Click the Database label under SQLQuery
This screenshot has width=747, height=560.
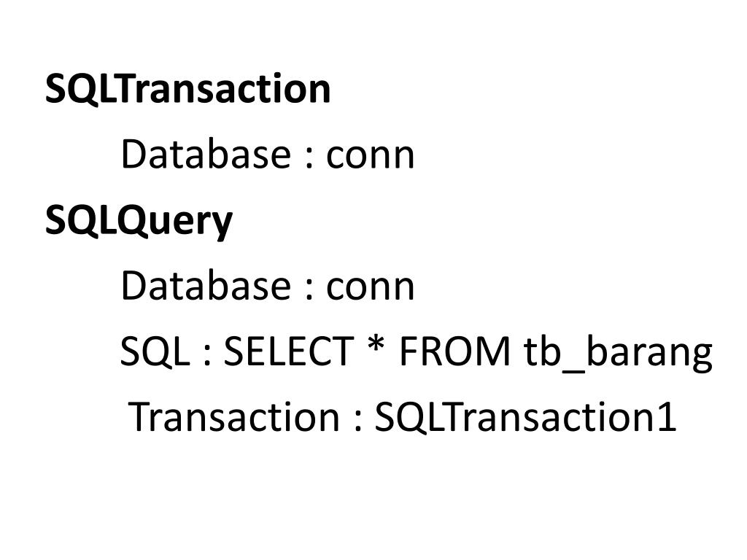pyautogui.click(x=206, y=285)
